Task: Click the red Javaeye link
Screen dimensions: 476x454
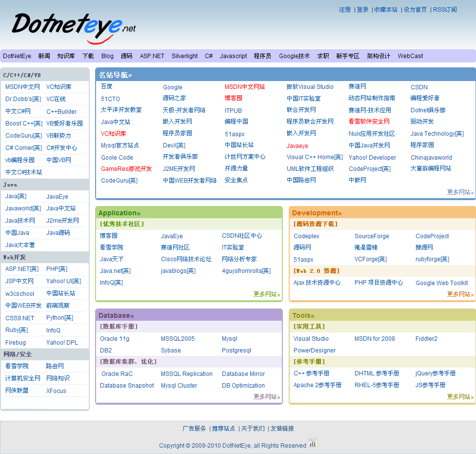Action: coord(297,146)
